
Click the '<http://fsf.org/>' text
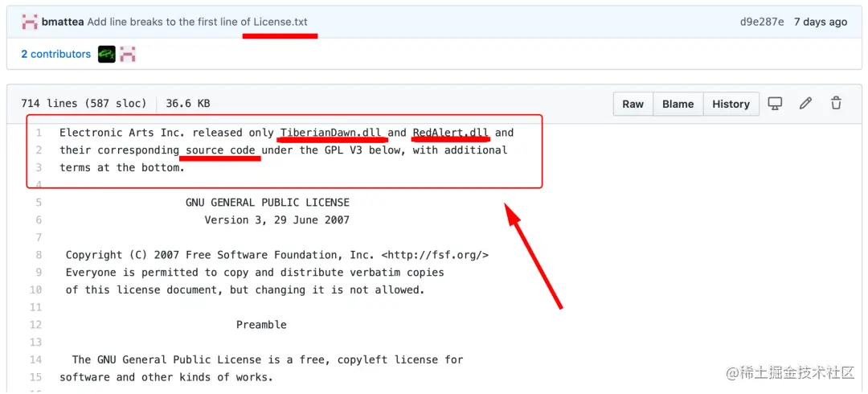[435, 255]
